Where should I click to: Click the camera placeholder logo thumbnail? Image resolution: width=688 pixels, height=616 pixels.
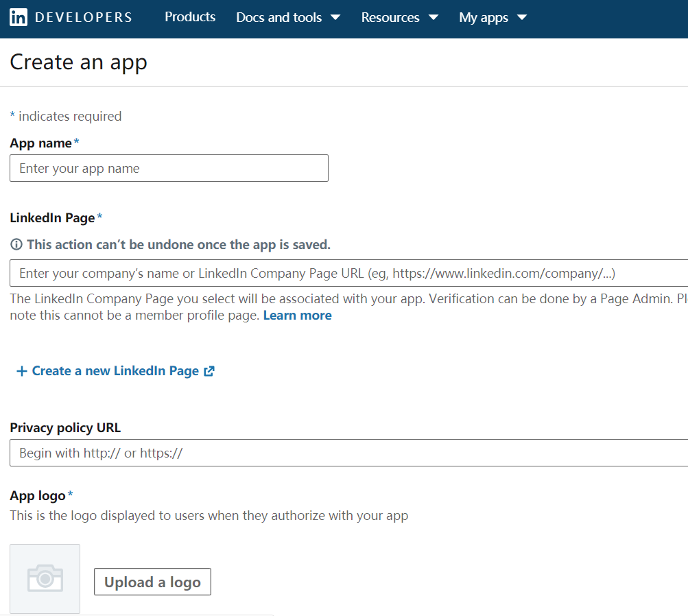(45, 578)
